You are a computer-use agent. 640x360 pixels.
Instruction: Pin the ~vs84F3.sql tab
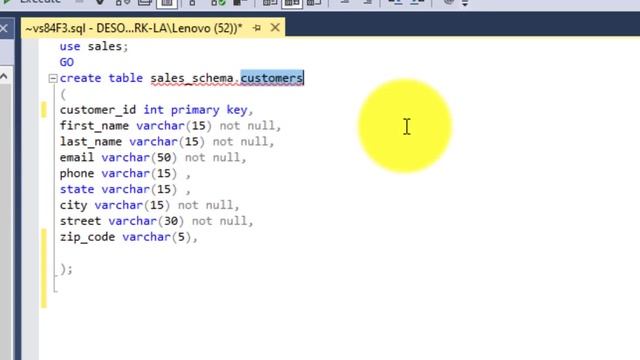(x=257, y=28)
